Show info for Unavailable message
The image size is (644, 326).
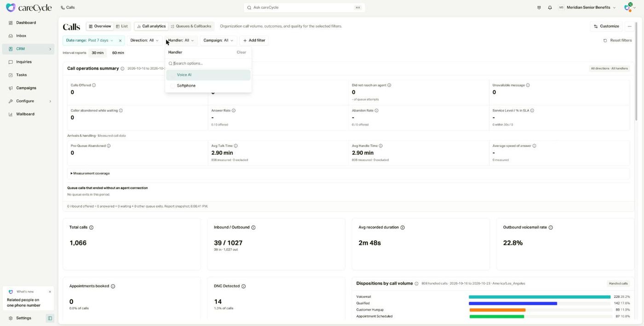(528, 85)
